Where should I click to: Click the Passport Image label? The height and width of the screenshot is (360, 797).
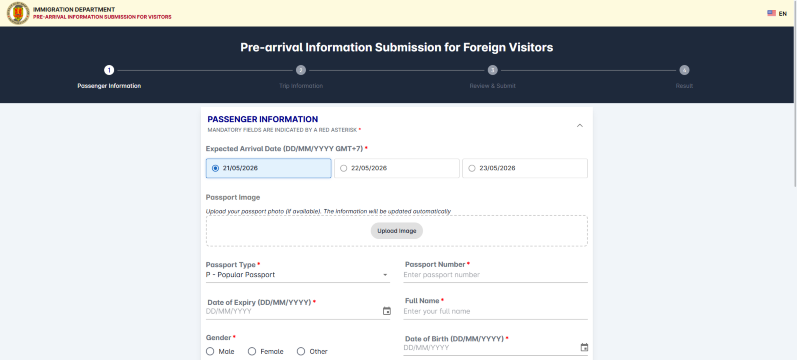(x=233, y=197)
